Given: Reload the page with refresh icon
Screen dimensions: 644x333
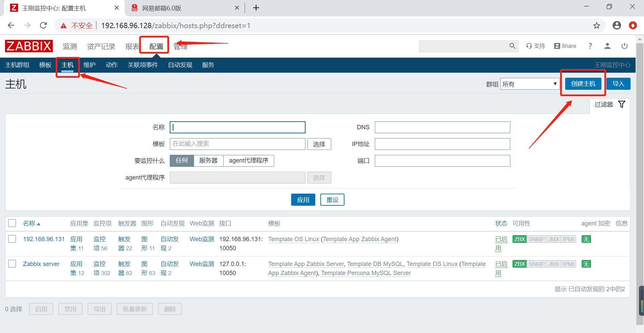Looking at the screenshot, I should 43,25.
